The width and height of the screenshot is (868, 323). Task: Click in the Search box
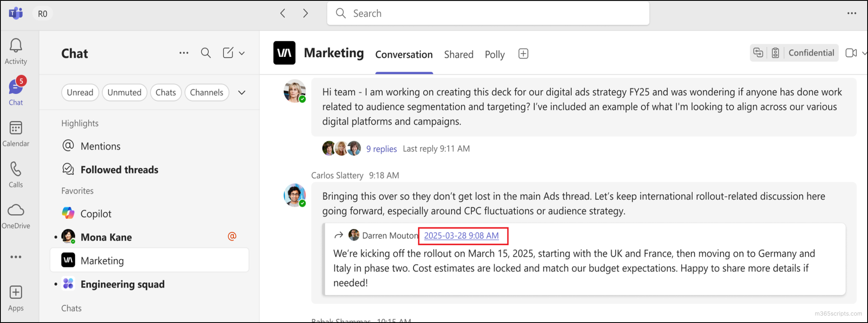pyautogui.click(x=488, y=13)
